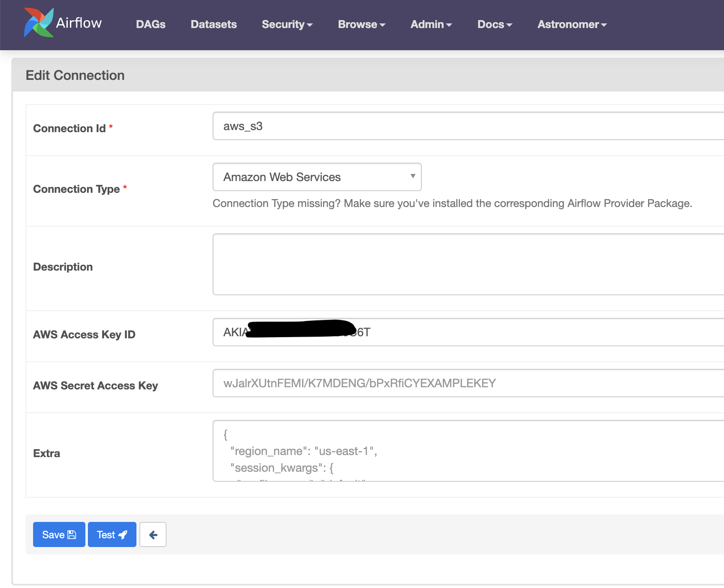Test the connection with rocket button
The image size is (724, 588).
click(x=112, y=534)
